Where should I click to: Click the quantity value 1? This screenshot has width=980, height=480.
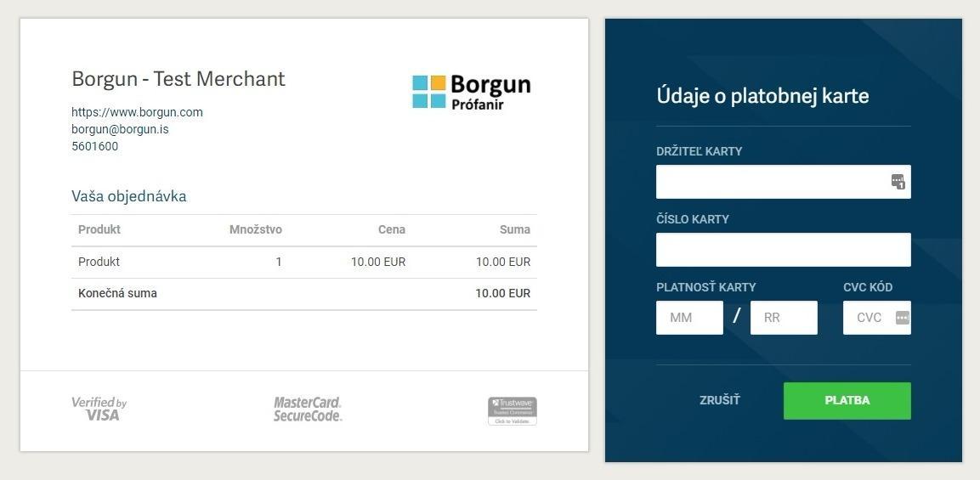pos(279,262)
